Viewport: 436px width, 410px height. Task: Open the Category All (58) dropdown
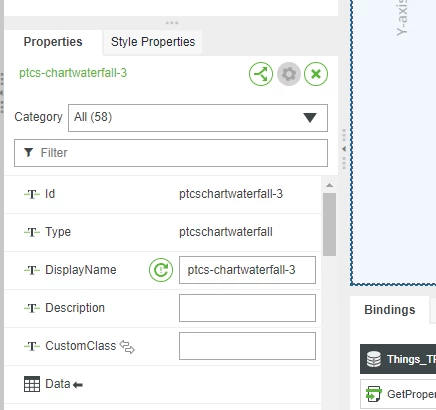tap(198, 118)
